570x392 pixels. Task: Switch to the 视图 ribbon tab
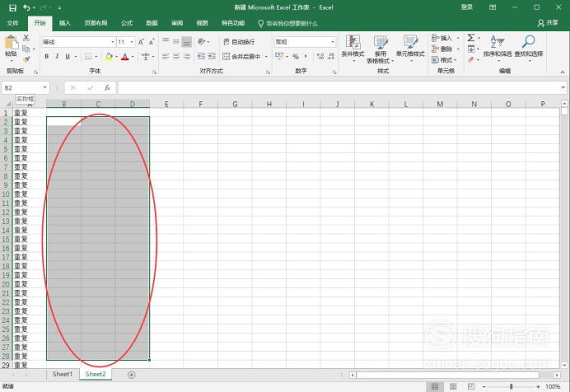202,23
